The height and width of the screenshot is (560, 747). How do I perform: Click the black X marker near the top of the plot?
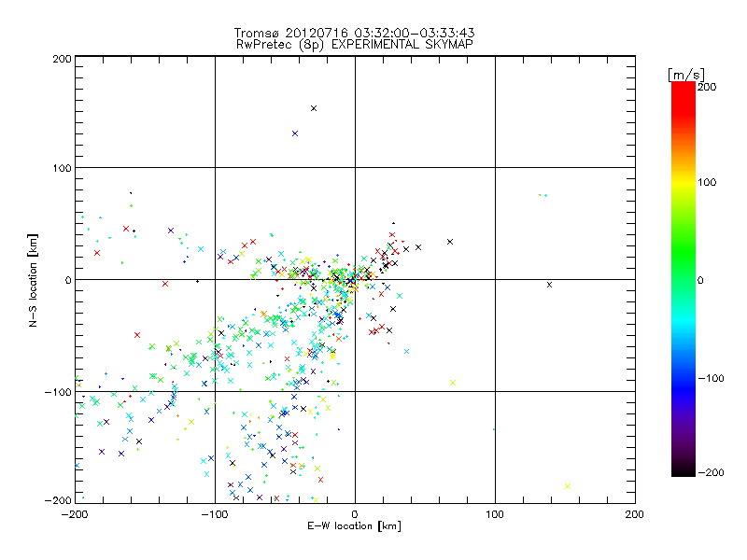[314, 108]
